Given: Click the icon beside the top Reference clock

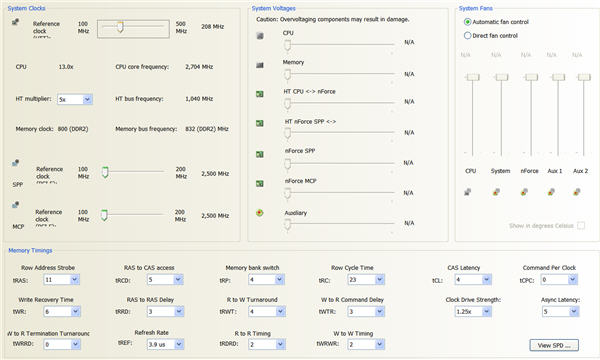Looking at the screenshot, I should [15, 22].
